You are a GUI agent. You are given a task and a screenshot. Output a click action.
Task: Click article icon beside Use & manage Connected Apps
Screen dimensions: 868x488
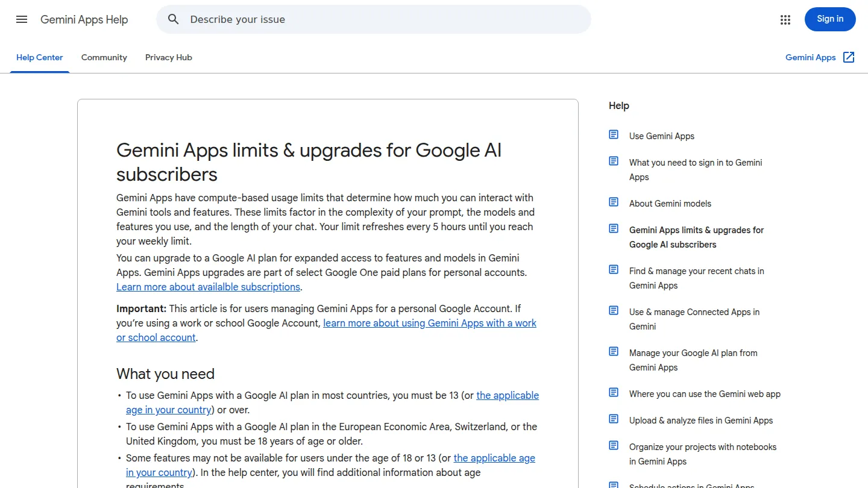[614, 310]
